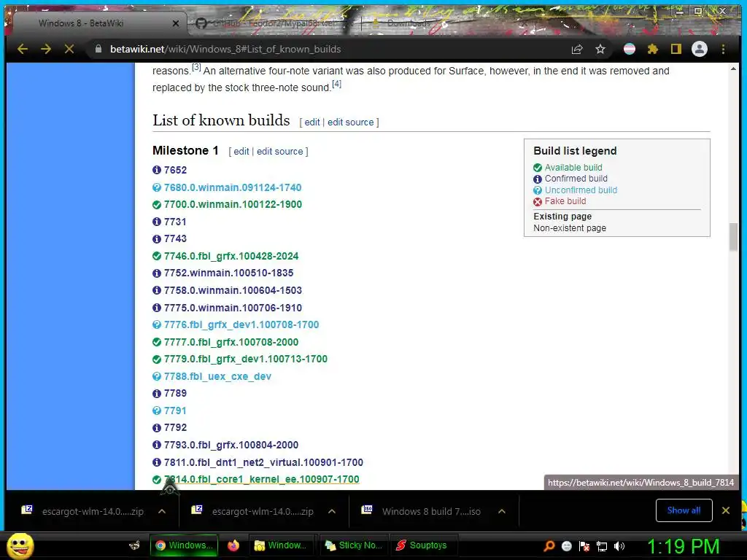Screen dimensions: 747x560
Task: Open citation reference [4]
Action: (x=337, y=84)
